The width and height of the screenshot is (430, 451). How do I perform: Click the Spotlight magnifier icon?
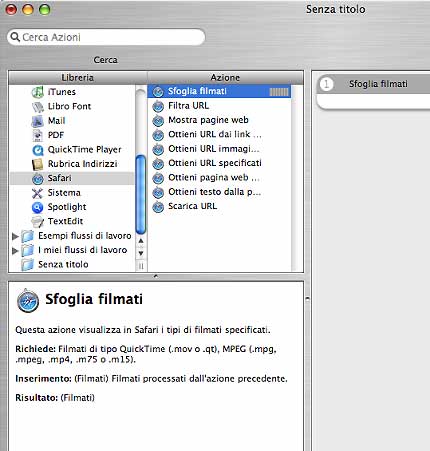click(x=38, y=207)
